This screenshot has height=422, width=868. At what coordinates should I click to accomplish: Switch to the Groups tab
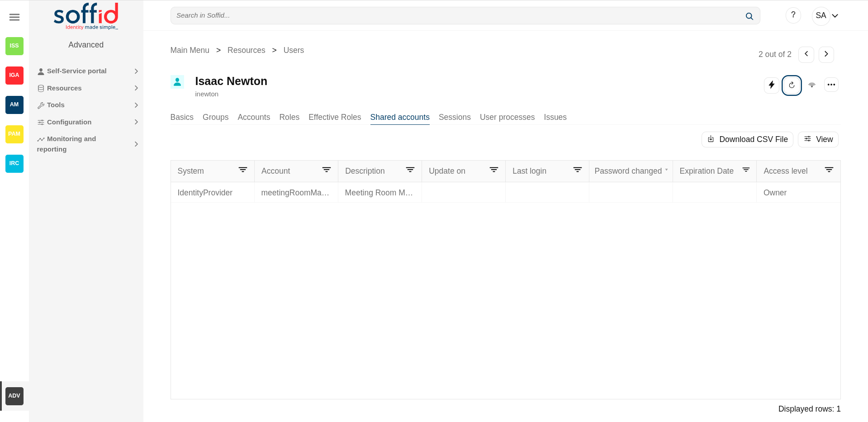coord(215,117)
